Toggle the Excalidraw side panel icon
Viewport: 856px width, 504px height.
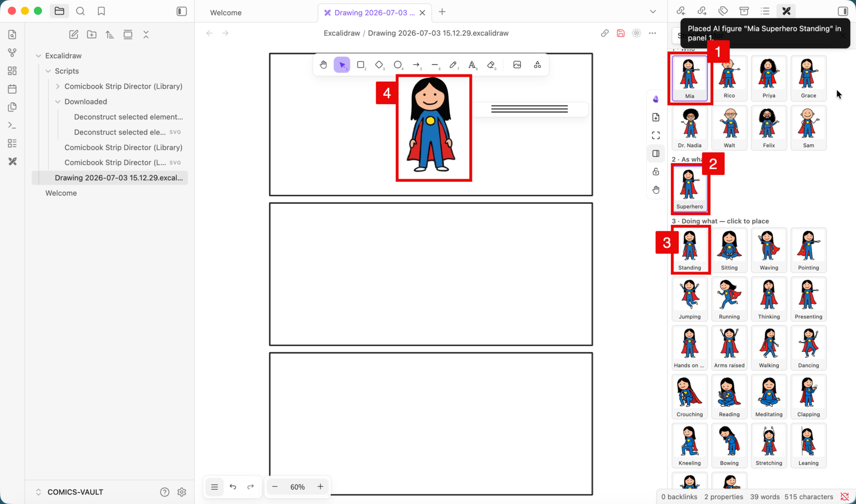[656, 154]
